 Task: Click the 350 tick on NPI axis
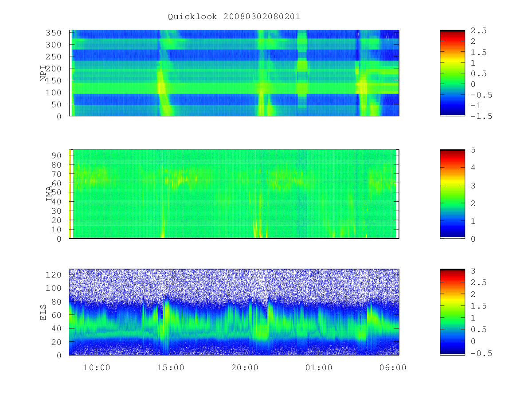tap(54, 33)
